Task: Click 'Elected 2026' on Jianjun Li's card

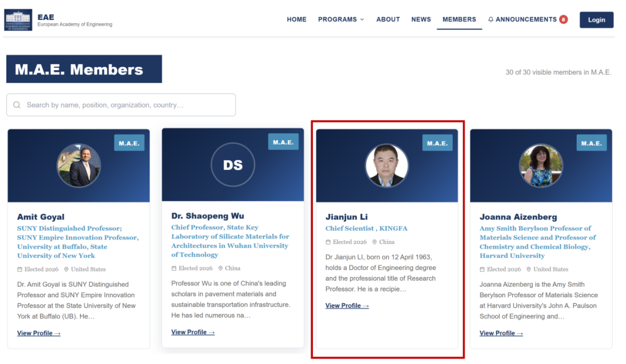Action: coord(350,242)
